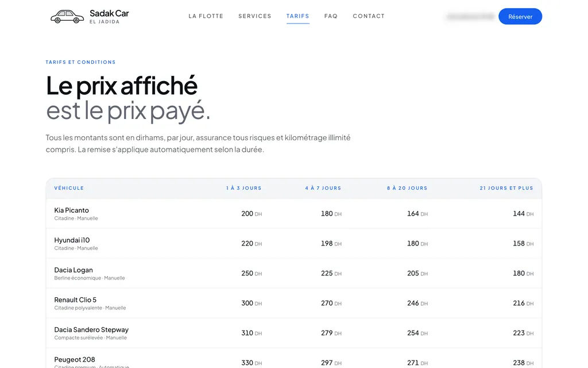
Task: Click the 4 à 7 jours column header
Action: 323,188
